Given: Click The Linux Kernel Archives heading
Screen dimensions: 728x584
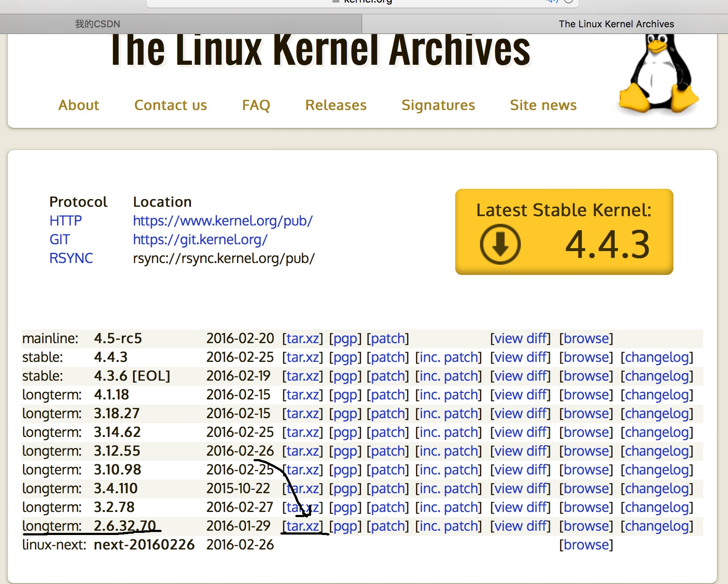Looking at the screenshot, I should click(x=321, y=50).
